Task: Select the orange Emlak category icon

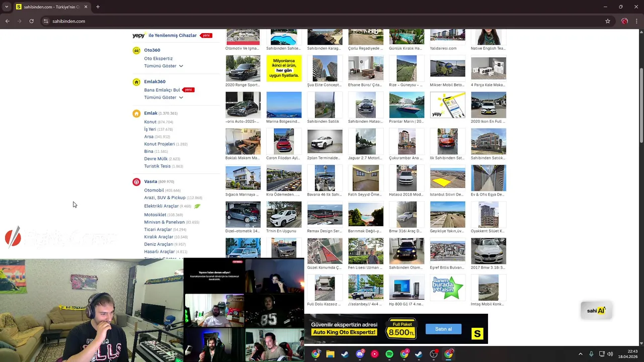Action: coord(136,114)
